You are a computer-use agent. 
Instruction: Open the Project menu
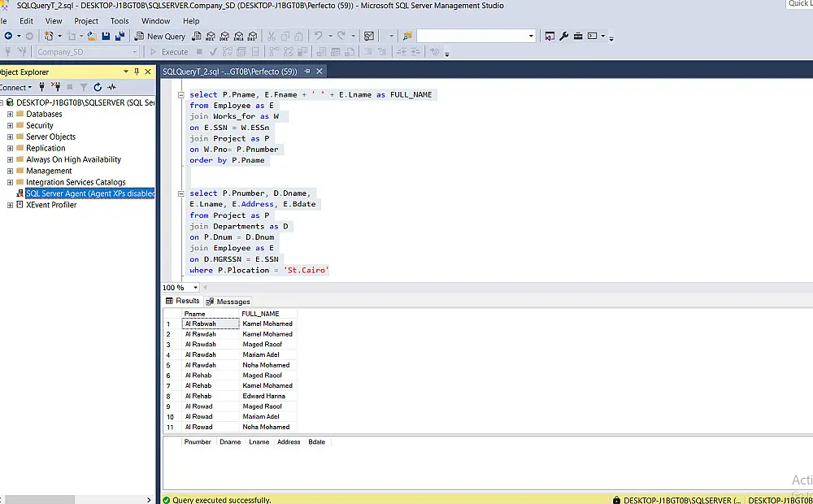pos(86,21)
